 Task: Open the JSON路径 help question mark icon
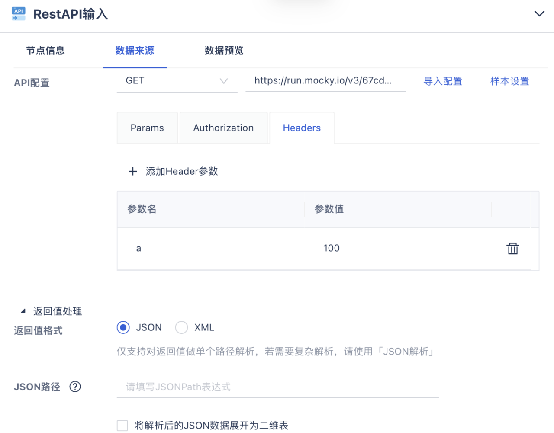point(75,387)
